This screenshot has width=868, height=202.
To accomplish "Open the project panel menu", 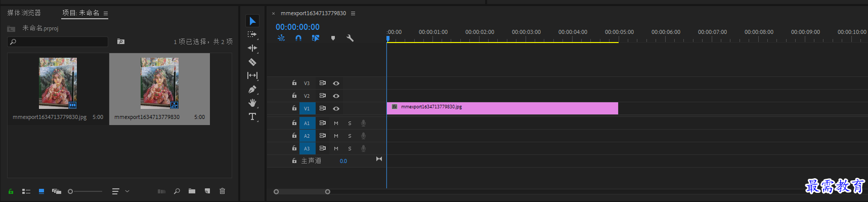I will (106, 14).
